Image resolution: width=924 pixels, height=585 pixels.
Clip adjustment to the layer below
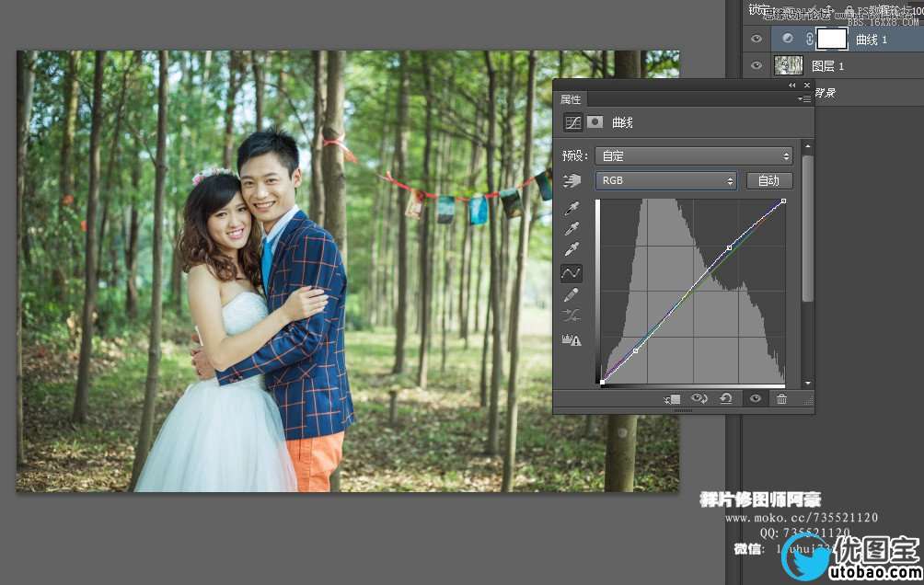tap(673, 399)
